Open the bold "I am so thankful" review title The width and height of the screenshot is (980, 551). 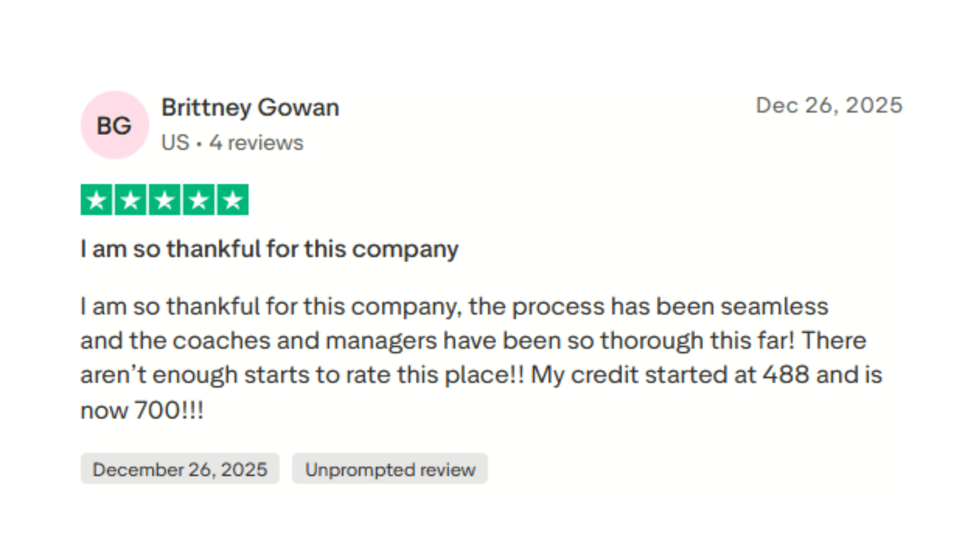[269, 249]
